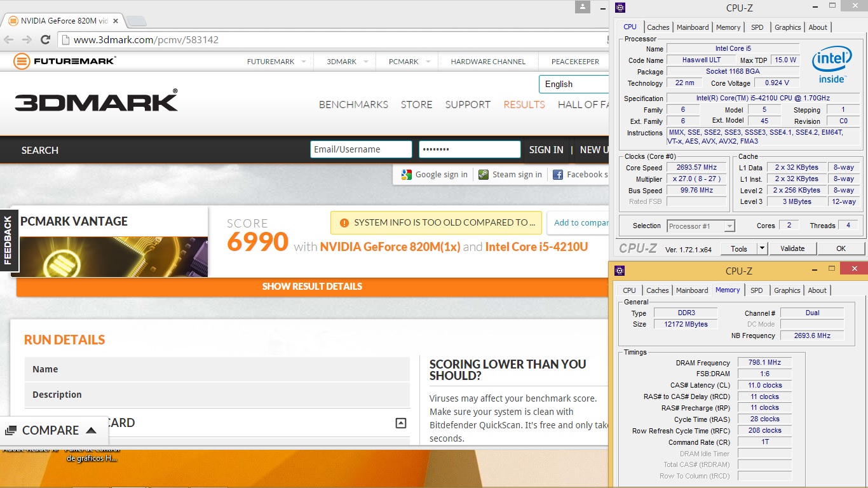Click the Tools button in CPU-Z
This screenshot has height=488, width=868.
click(739, 248)
